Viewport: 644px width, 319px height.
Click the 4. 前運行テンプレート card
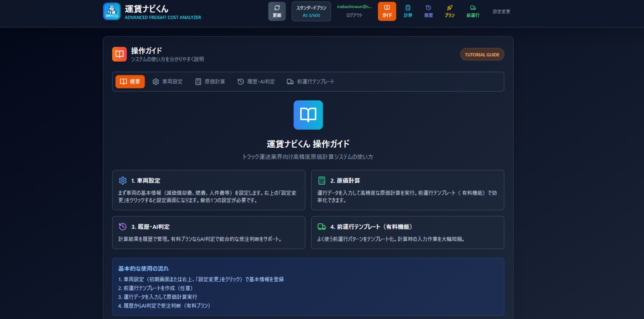[407, 233]
